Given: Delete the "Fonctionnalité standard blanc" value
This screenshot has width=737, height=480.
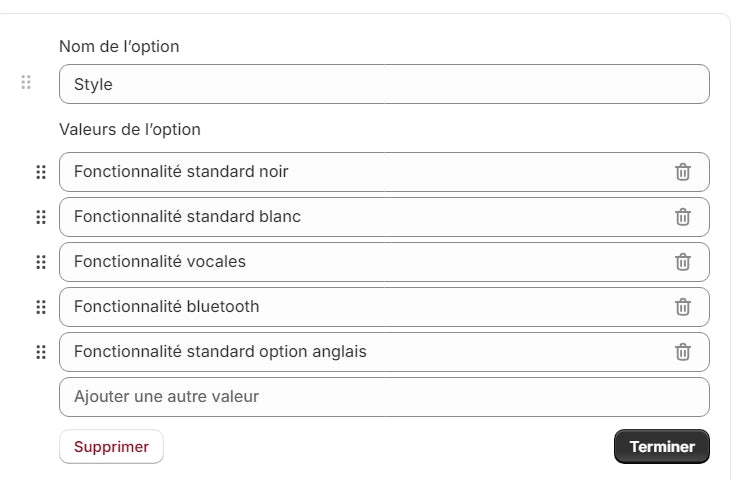Looking at the screenshot, I should pyautogui.click(x=683, y=217).
